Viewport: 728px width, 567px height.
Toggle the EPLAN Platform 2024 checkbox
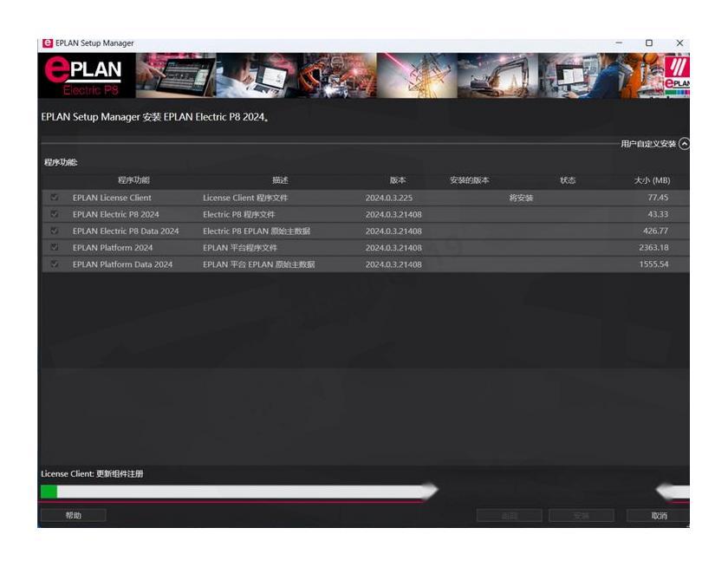55,247
